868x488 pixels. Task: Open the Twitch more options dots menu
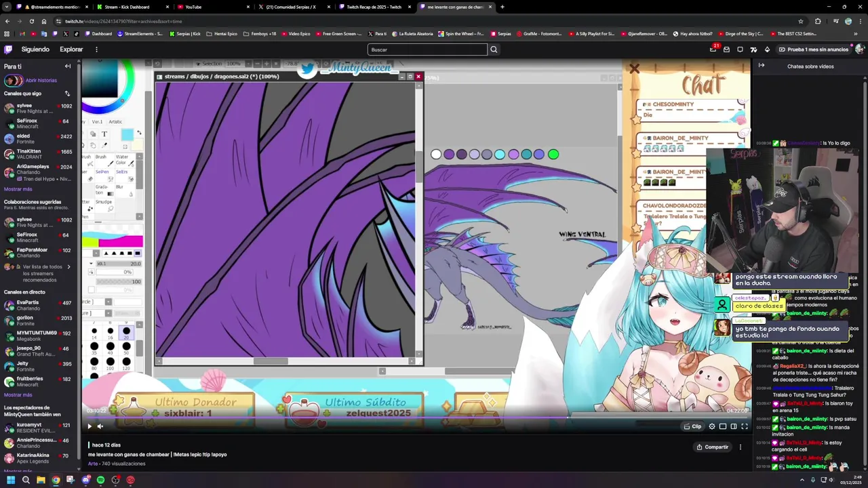pos(96,49)
